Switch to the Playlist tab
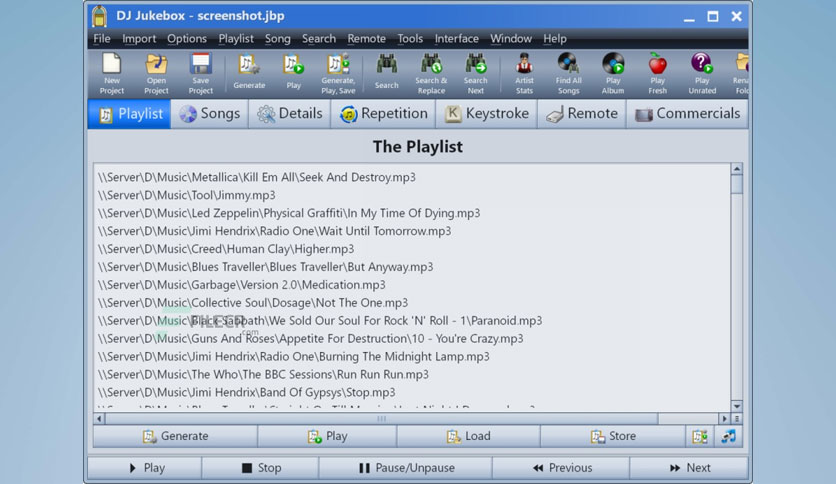Viewport: 836px width, 484px height. 130,114
